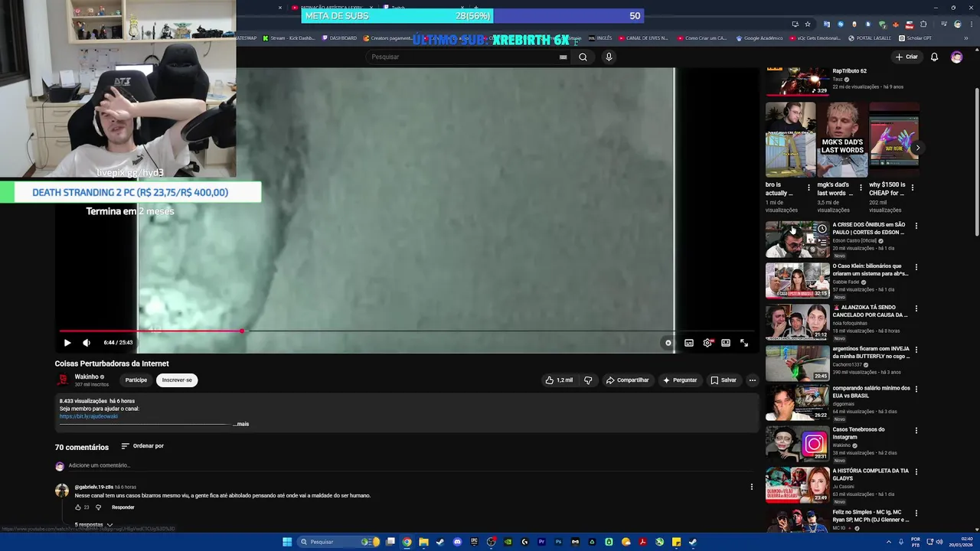The width and height of the screenshot is (980, 551).
Task: Click the YouTube Pesquisar search box
Action: click(463, 57)
